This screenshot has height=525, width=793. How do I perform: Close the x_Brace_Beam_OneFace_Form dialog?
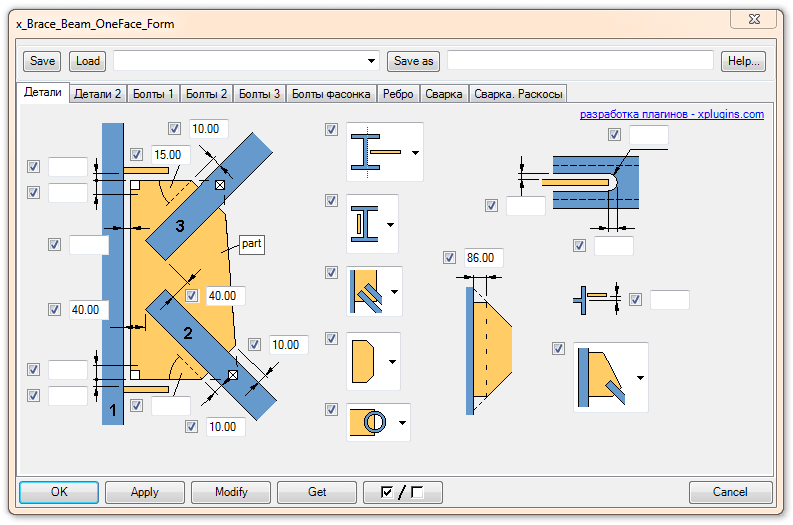(765, 18)
